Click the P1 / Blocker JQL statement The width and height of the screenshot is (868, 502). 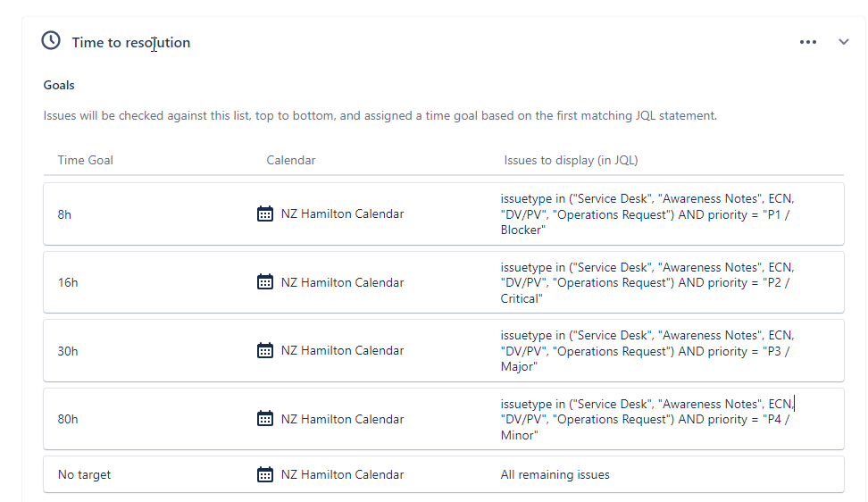tap(647, 214)
